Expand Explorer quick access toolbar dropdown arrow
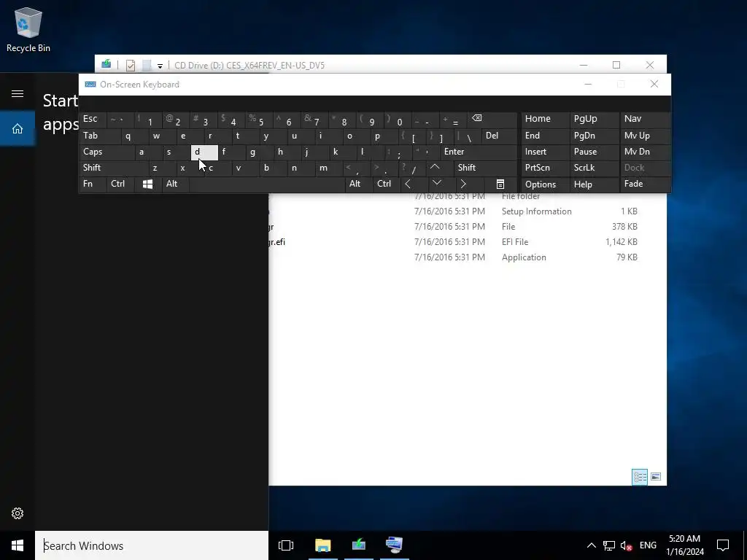This screenshot has height=560, width=747. [x=160, y=66]
